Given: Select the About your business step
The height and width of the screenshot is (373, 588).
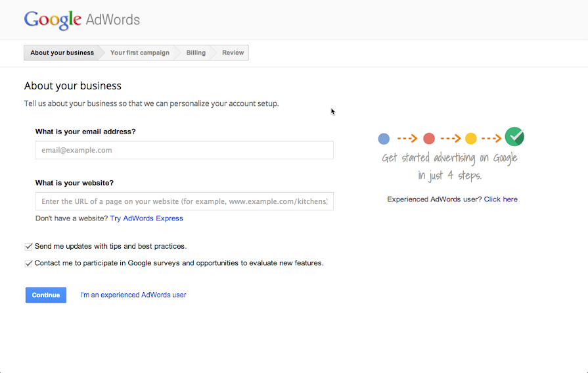Looking at the screenshot, I should (x=62, y=53).
